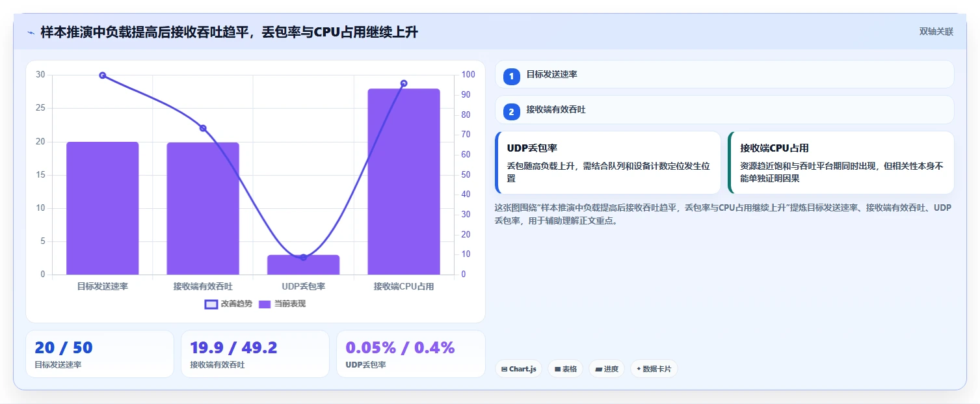Click the description 丢包随高负载上升 in UDP card
Viewport: 980px width, 404px height.
(x=607, y=172)
